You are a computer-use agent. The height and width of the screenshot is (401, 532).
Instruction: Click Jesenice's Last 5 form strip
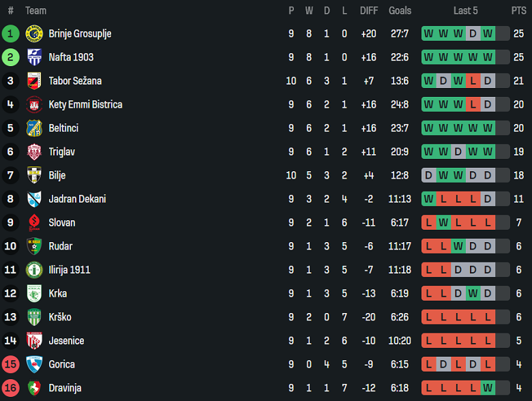pos(466,341)
